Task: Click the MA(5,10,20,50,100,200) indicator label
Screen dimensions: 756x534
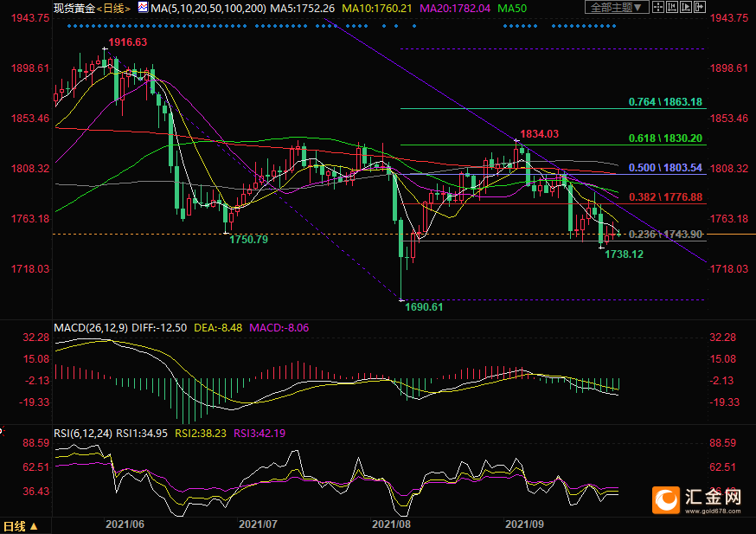Action: [x=206, y=8]
